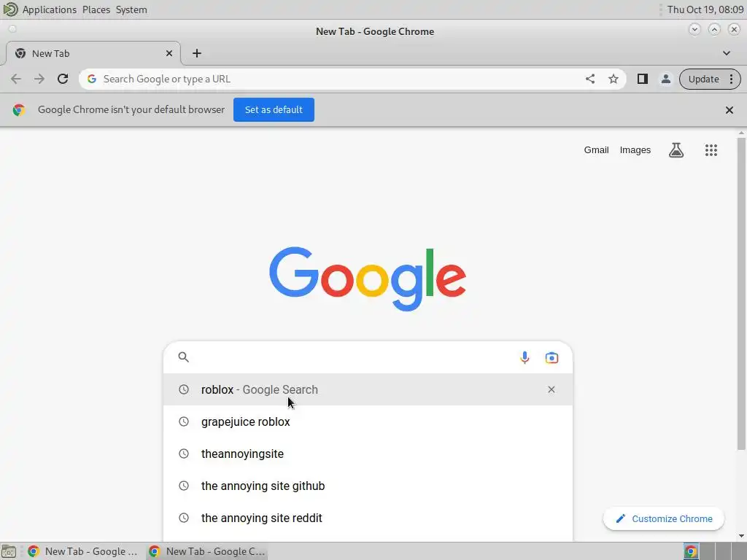Viewport: 747px width, 560px height.
Task: Open the Images link
Action: 635,150
